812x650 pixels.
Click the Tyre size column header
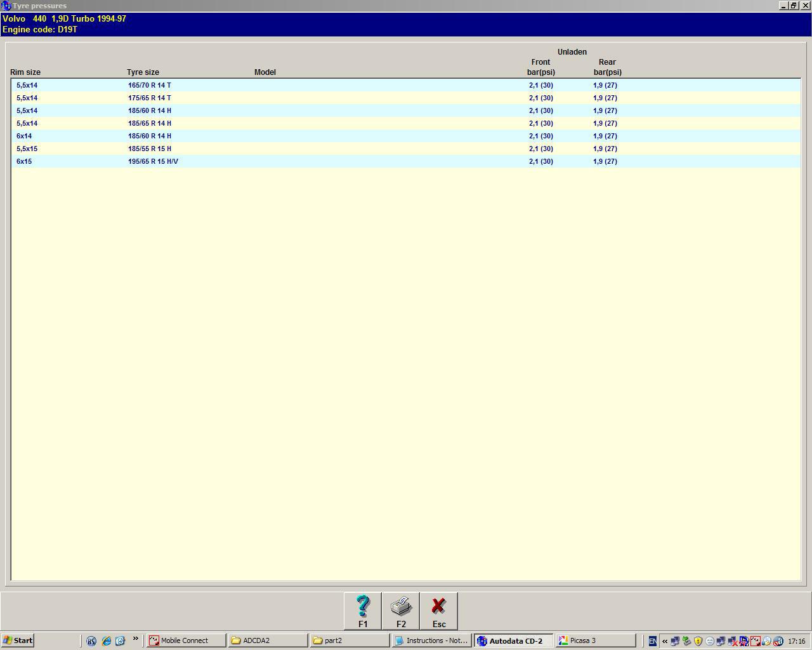pyautogui.click(x=143, y=72)
